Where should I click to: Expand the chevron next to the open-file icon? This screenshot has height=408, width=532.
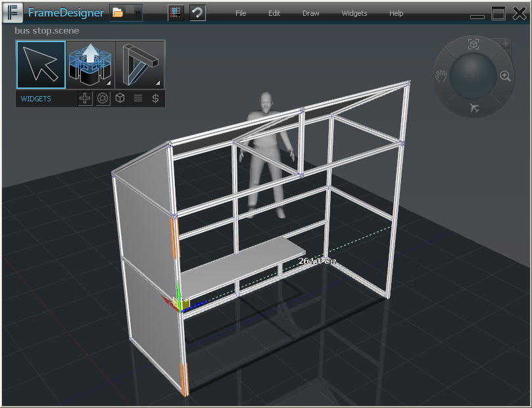(138, 13)
